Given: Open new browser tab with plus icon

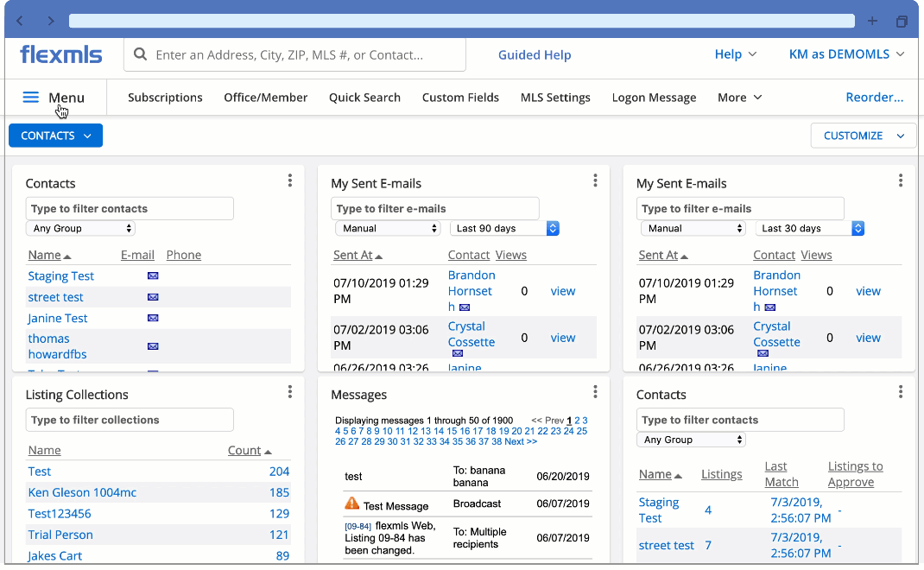Looking at the screenshot, I should coord(872,21).
